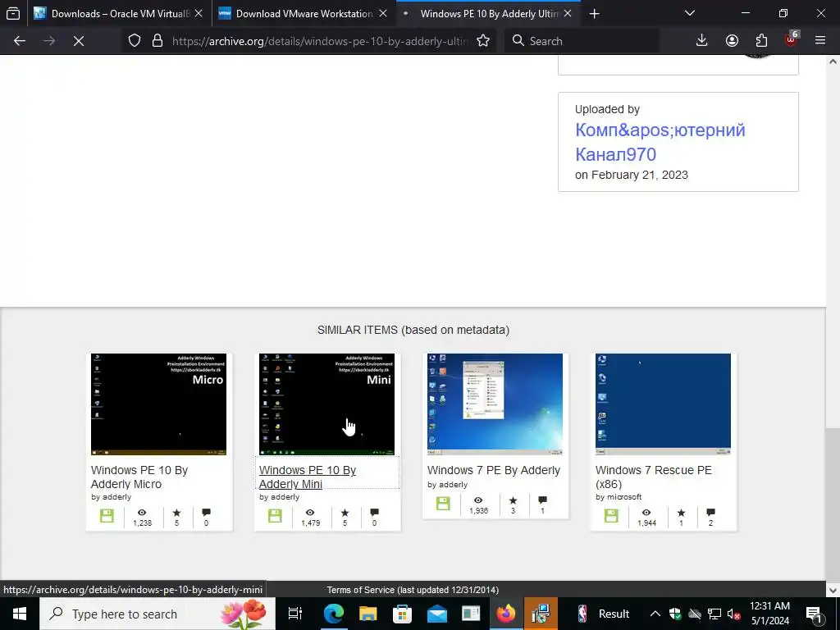Click software floppy icon on Adderly Micro card
The image size is (840, 630).
pos(107,516)
